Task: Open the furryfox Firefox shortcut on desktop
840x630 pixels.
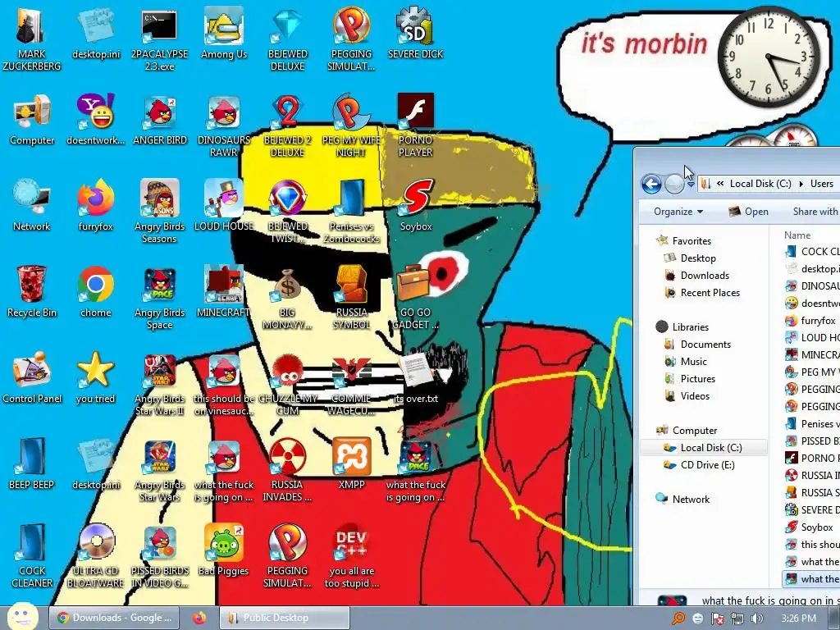Action: pyautogui.click(x=95, y=206)
